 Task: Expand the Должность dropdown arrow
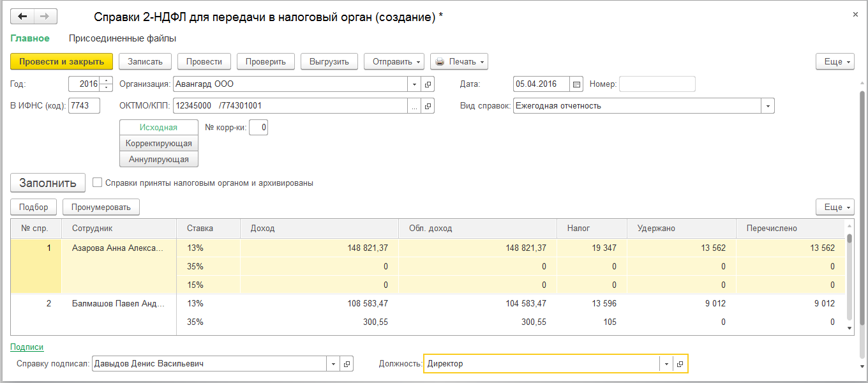tap(666, 364)
